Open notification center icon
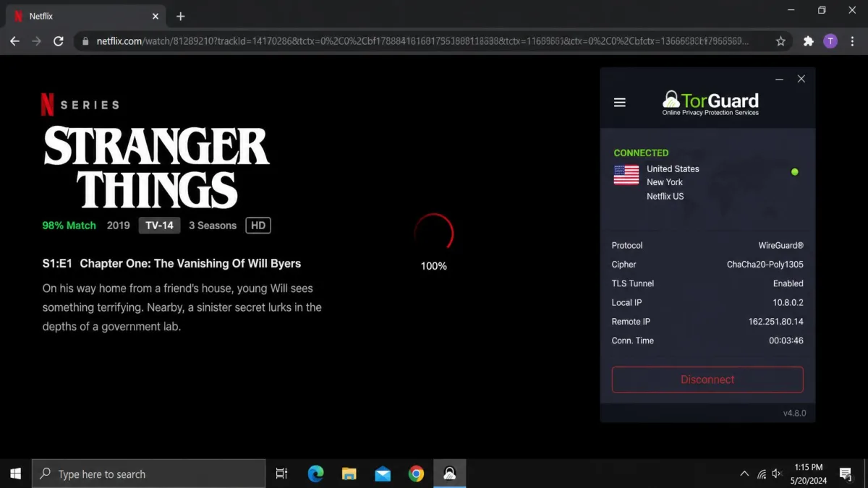Screen dimensions: 868x488 coord(845,474)
